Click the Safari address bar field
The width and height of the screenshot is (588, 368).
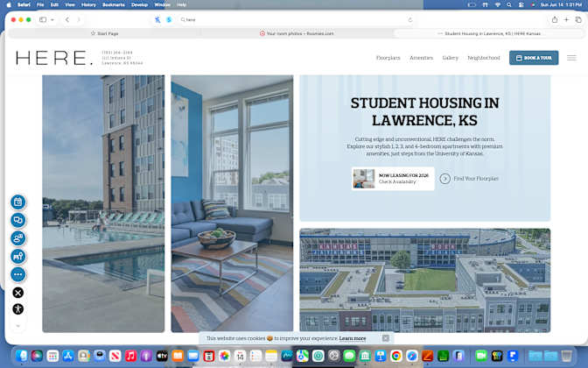click(297, 19)
